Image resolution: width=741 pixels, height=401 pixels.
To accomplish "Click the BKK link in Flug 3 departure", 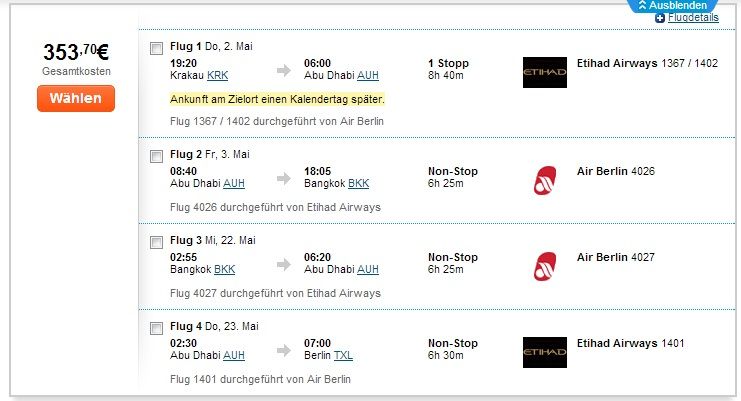I will (224, 269).
